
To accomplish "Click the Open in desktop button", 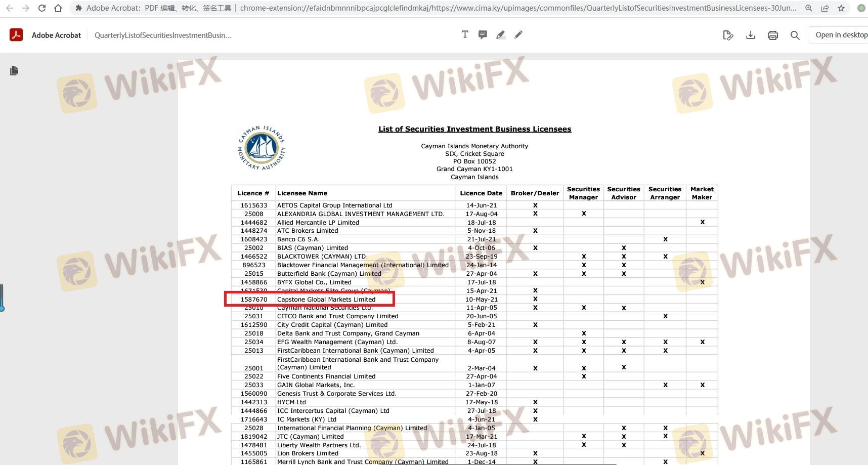I will [841, 35].
